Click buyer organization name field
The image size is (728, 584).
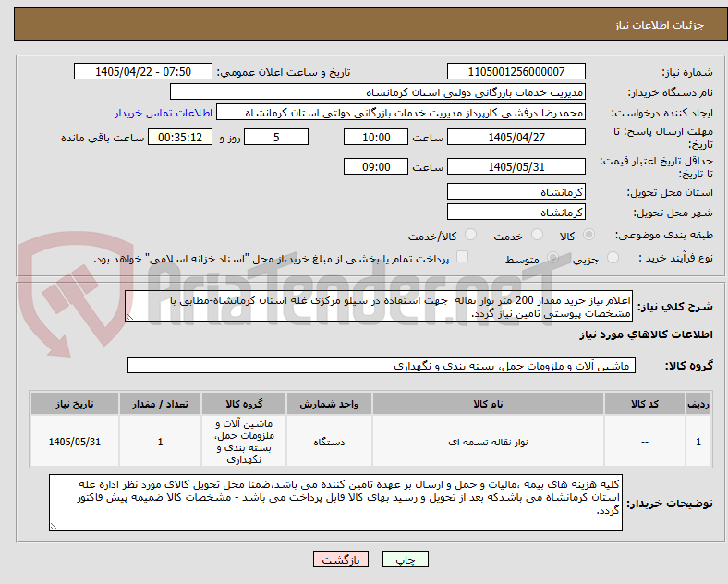click(x=378, y=91)
